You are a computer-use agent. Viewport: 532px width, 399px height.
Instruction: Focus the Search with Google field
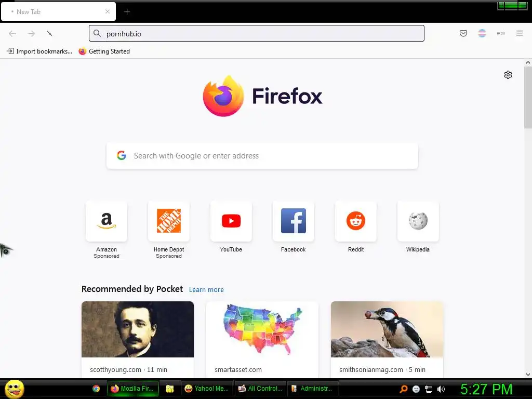point(262,156)
